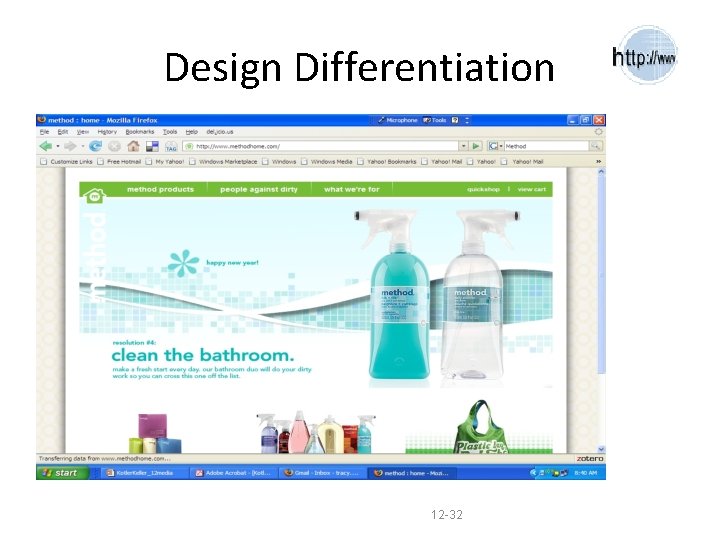This screenshot has height=540, width=720.
Task: Expand the address bar URL dropdown
Action: (x=464, y=146)
